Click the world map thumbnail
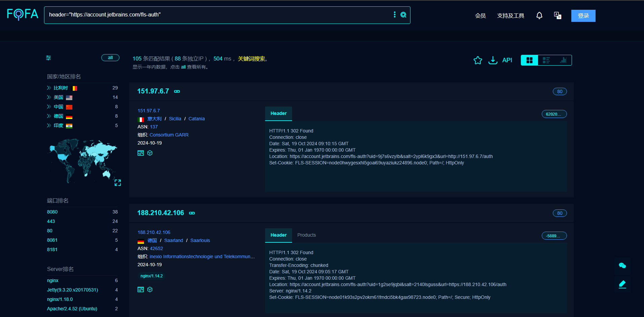This screenshot has width=644, height=317. click(83, 161)
